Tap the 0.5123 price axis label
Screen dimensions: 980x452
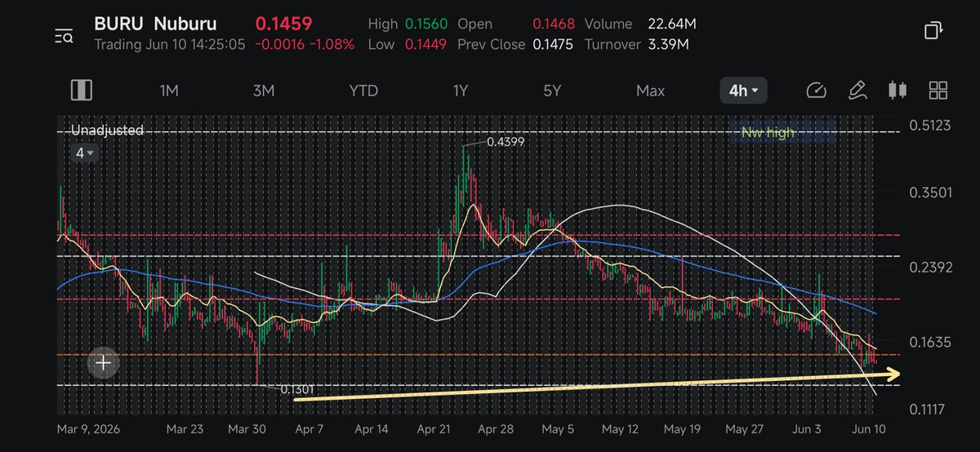tap(929, 126)
